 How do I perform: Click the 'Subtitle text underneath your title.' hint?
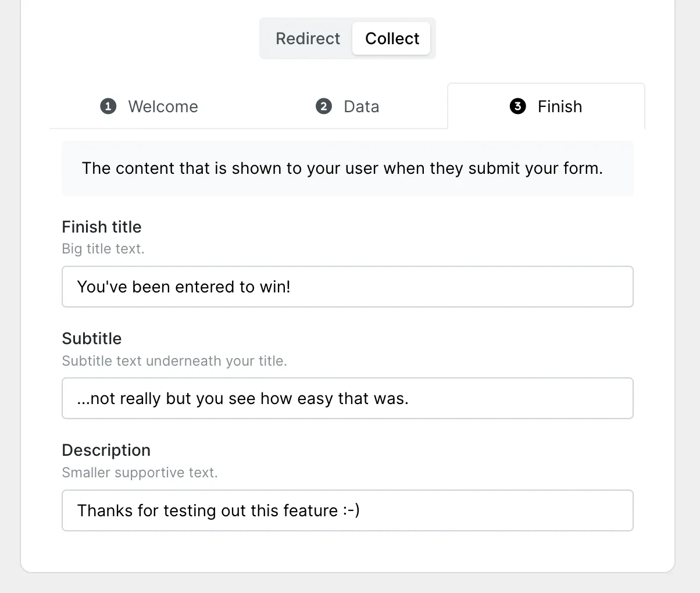click(x=174, y=361)
